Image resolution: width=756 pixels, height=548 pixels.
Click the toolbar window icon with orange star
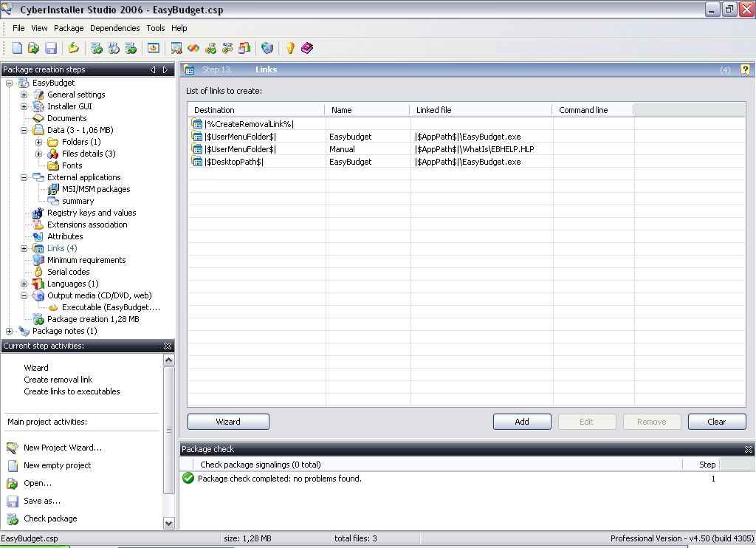154,48
